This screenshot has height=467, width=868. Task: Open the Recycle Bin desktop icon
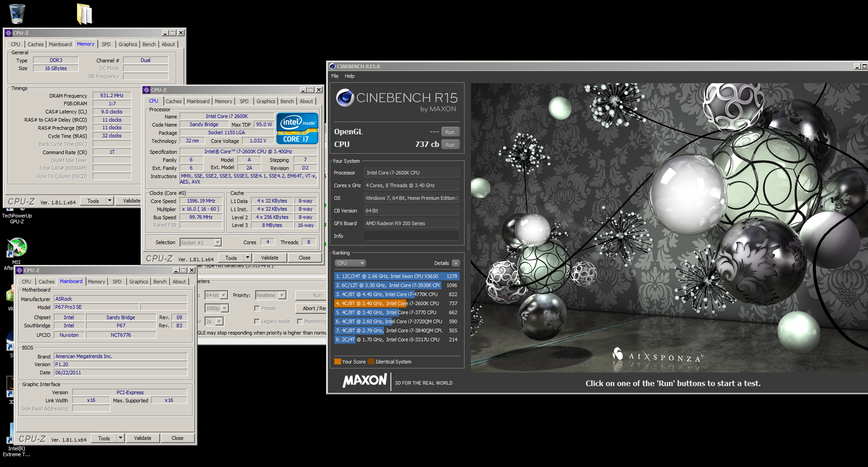(x=17, y=14)
